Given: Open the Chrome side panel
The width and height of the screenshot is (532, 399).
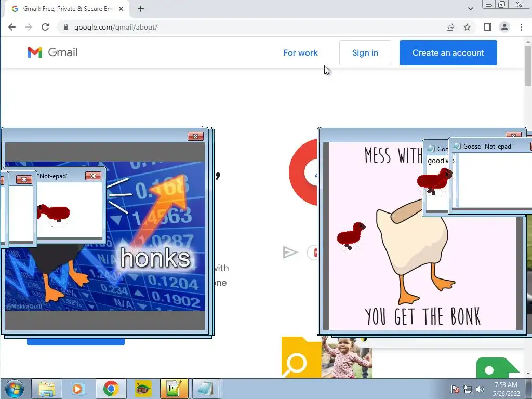Looking at the screenshot, I should [x=487, y=27].
